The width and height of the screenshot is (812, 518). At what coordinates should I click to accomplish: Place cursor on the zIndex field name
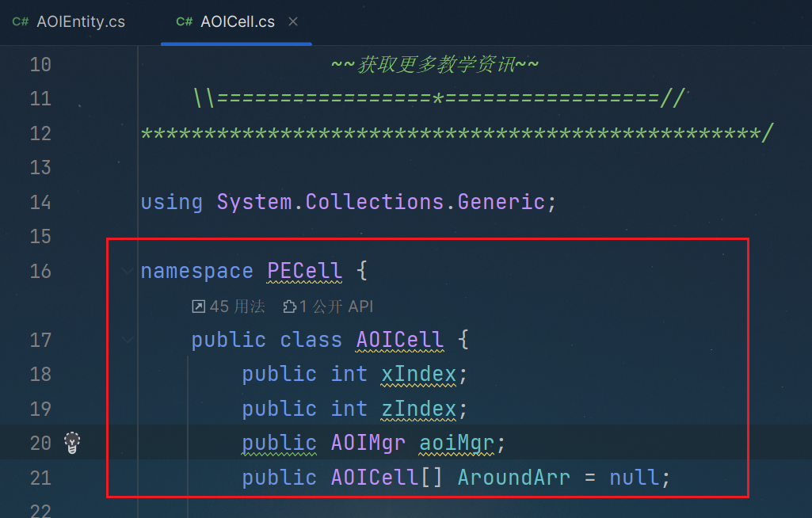(x=419, y=409)
